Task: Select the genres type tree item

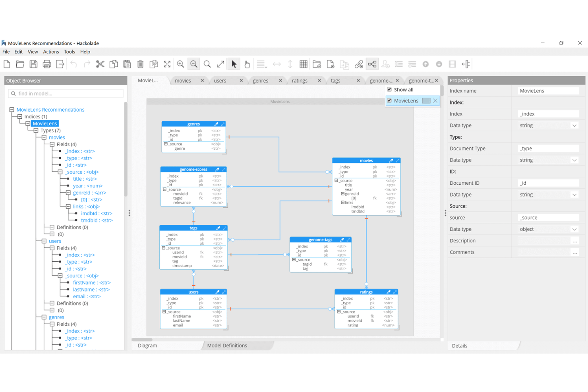Action: pos(56,317)
